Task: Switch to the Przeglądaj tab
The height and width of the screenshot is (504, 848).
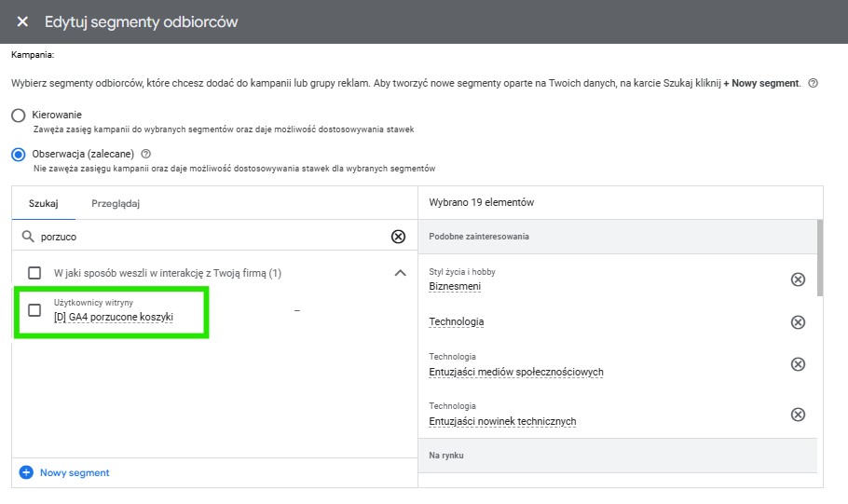Action: pyautogui.click(x=116, y=203)
